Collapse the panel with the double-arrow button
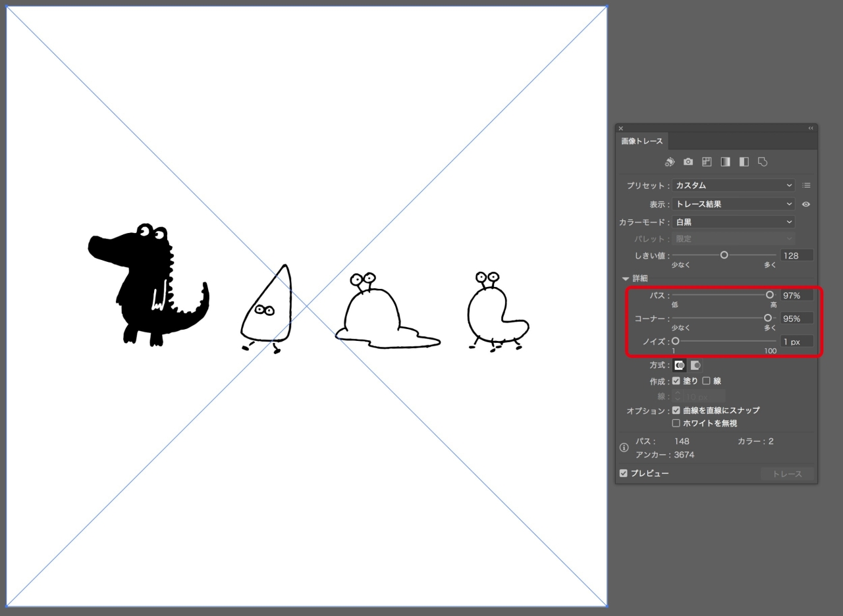 811,128
